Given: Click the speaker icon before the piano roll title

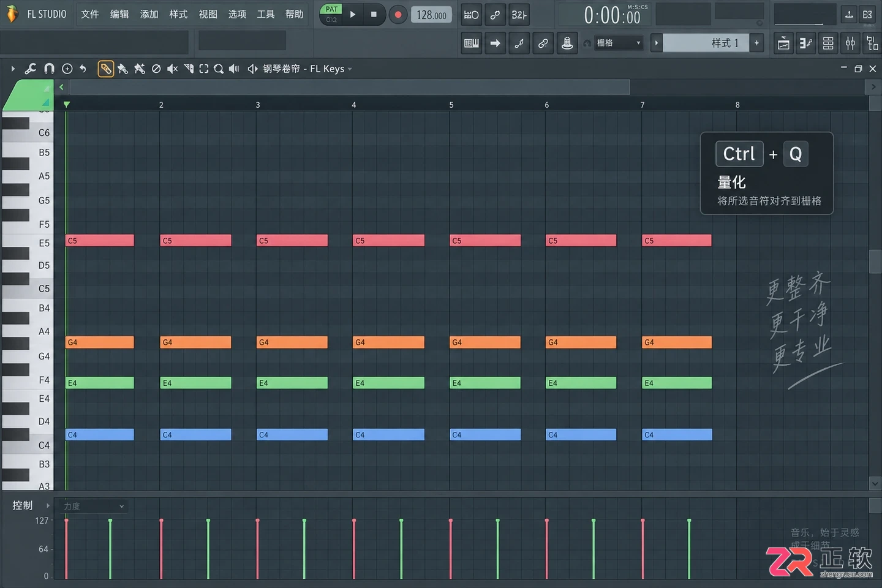Looking at the screenshot, I should tap(252, 69).
